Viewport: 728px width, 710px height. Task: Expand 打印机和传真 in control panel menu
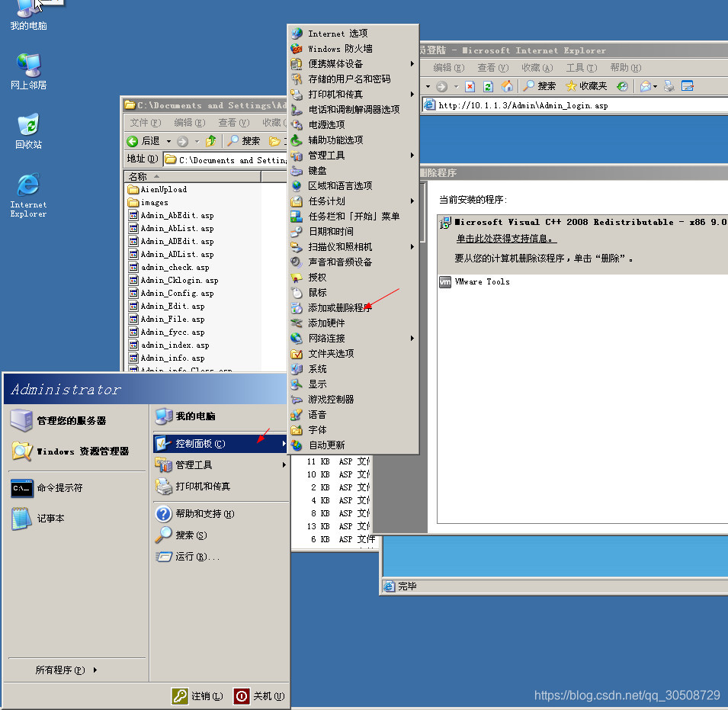point(353,95)
